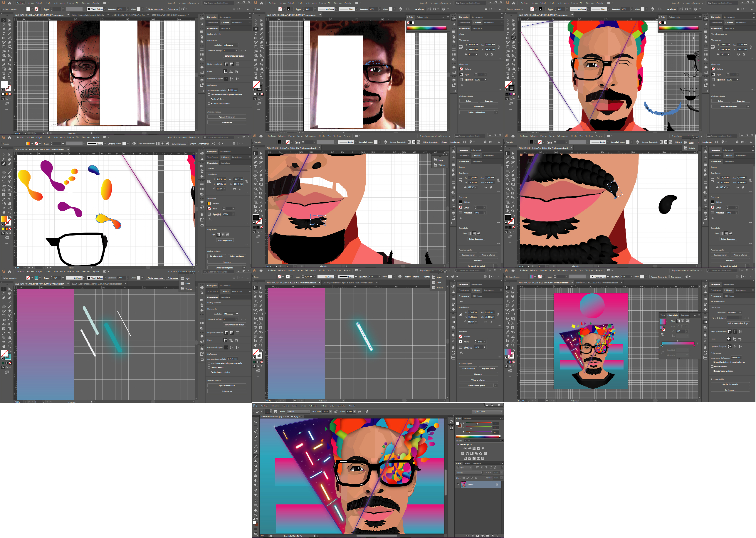Image resolution: width=756 pixels, height=538 pixels.
Task: Toggle show rulers icon in the 27377-tab window
Action: point(226,64)
